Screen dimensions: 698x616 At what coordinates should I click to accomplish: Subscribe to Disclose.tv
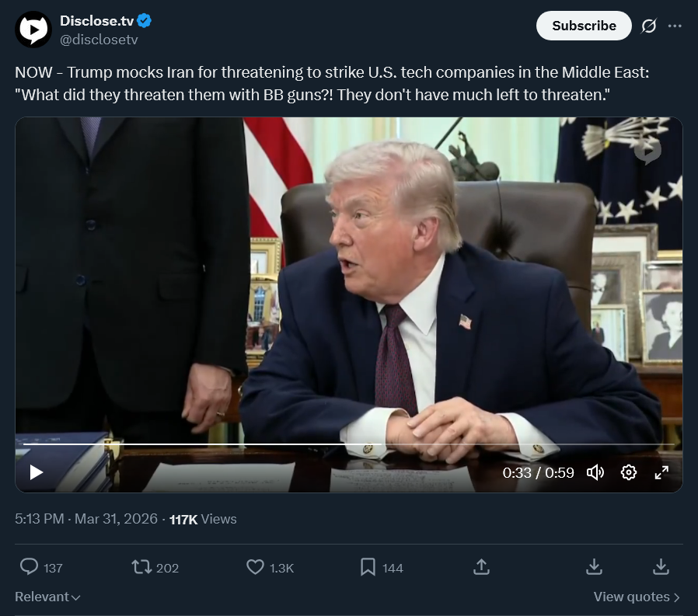[584, 26]
